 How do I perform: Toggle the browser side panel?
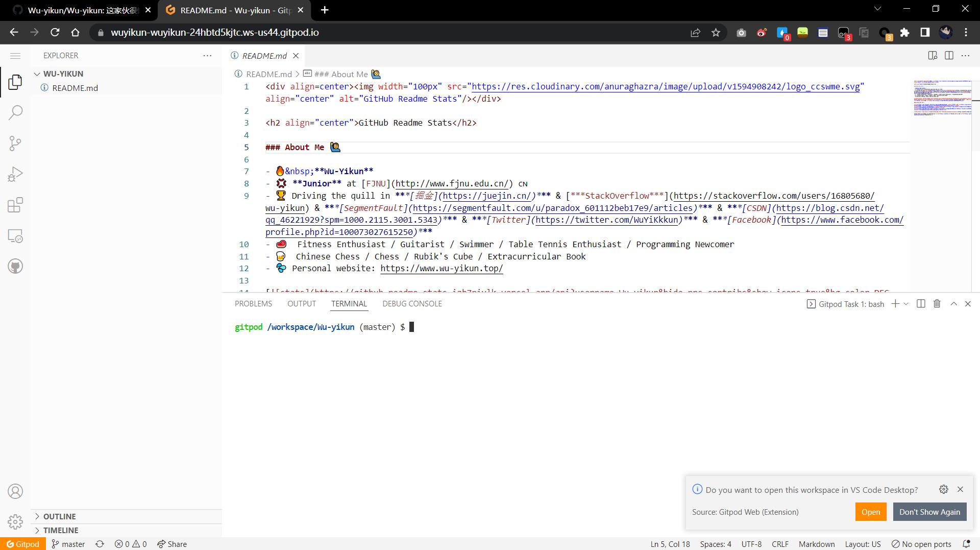coord(925,33)
